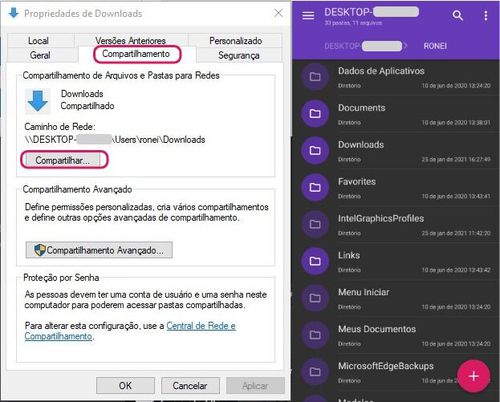This screenshot has width=500, height=402.
Task: Tap the pink plus floating button
Action: 473,376
